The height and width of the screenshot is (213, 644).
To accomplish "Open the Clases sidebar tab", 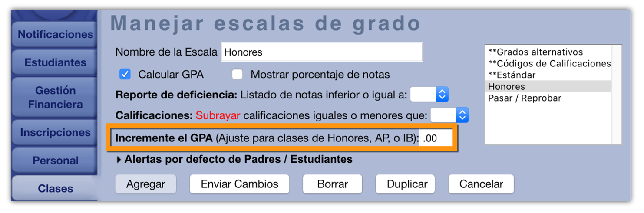I will coord(55,189).
